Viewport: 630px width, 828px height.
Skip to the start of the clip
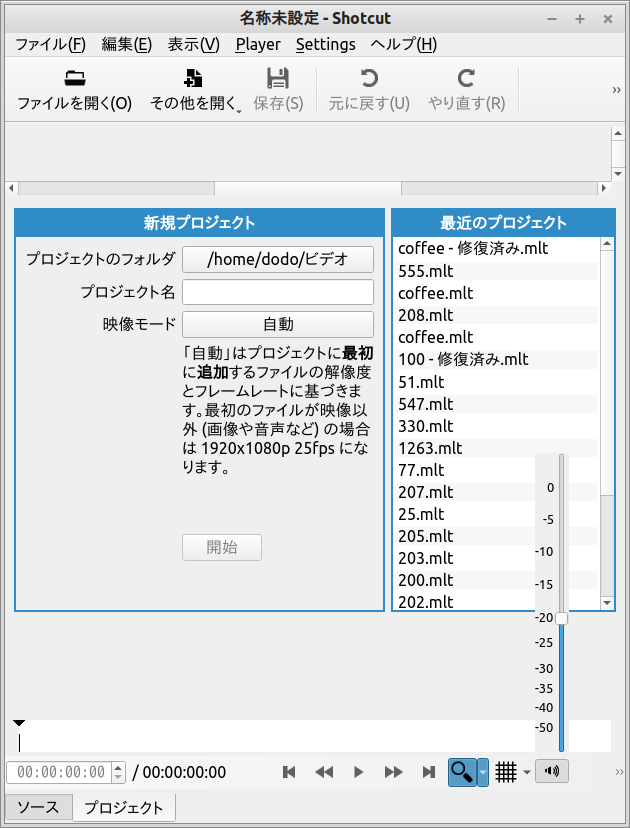click(289, 772)
